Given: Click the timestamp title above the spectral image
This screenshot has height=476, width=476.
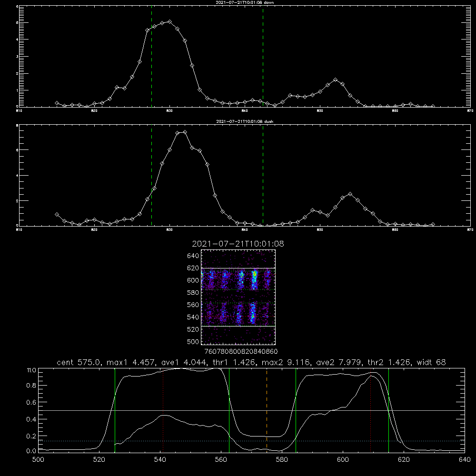Looking at the screenshot, I should click(238, 244).
